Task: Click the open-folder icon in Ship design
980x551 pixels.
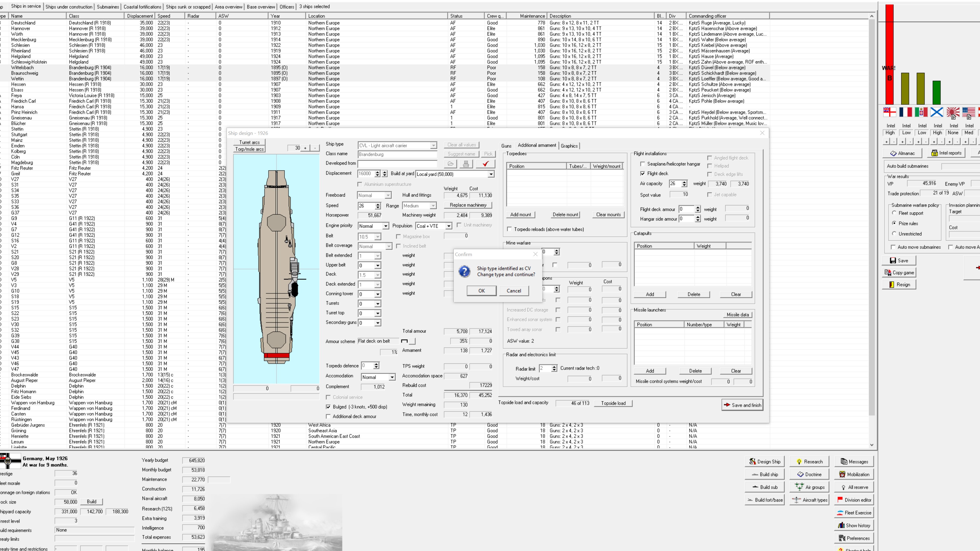Action: pos(451,164)
